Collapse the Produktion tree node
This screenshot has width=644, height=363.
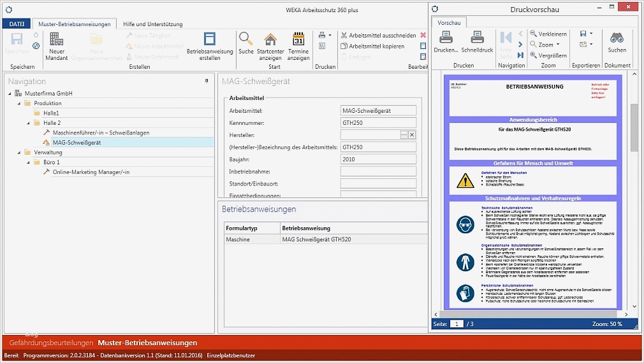19,103
